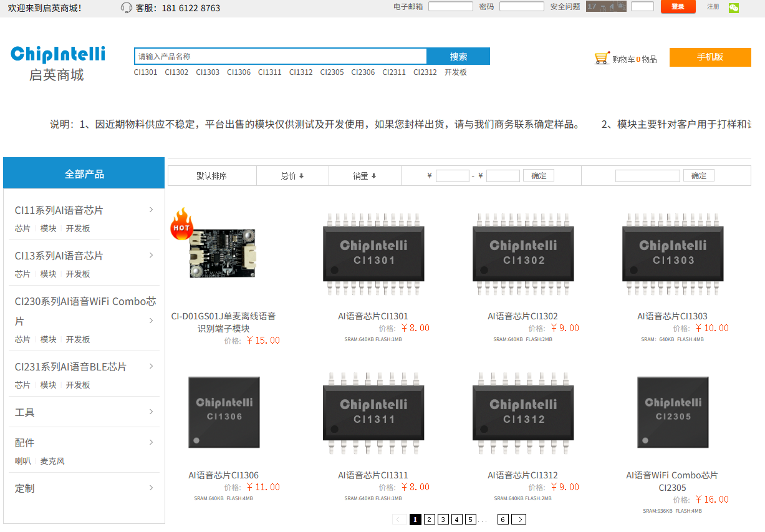
Task: Click the product name search field
Action: click(281, 56)
